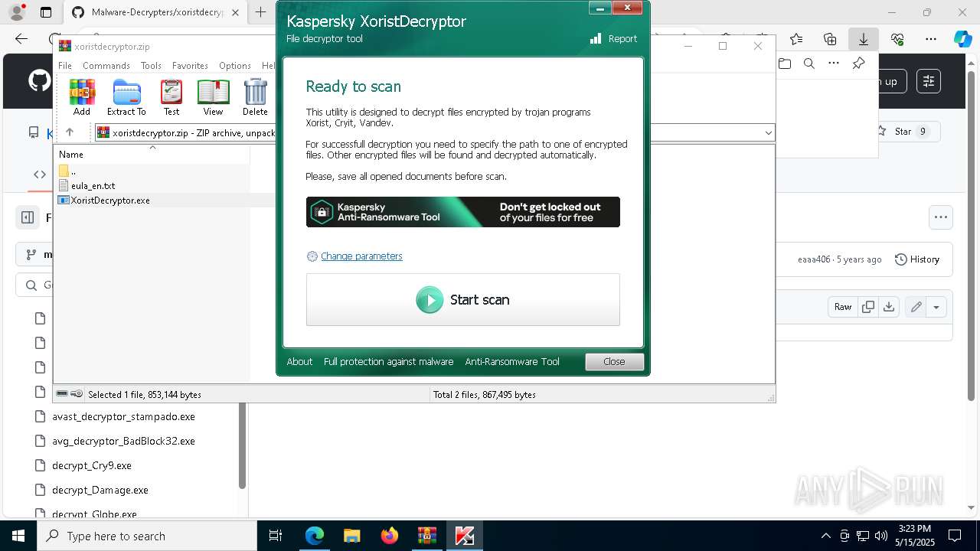This screenshot has width=980, height=551.
Task: Open the Report option in Kaspersky header
Action: click(613, 39)
